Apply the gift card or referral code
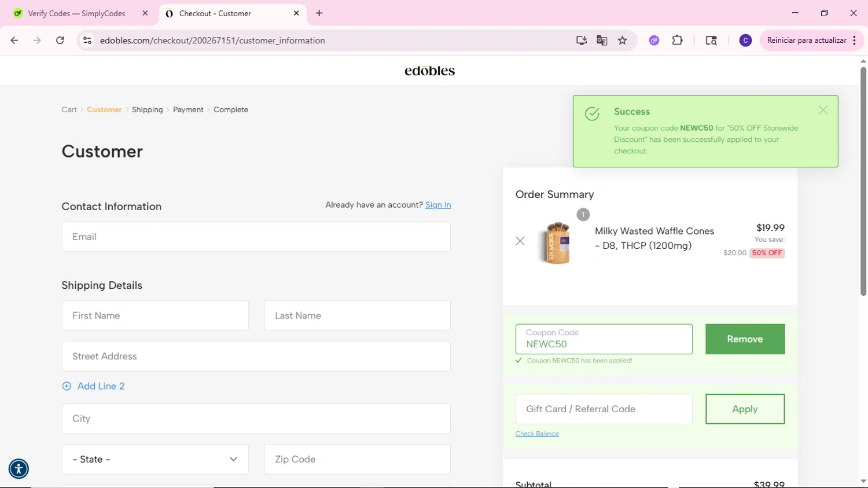Viewport: 868px width, 488px height. click(745, 409)
